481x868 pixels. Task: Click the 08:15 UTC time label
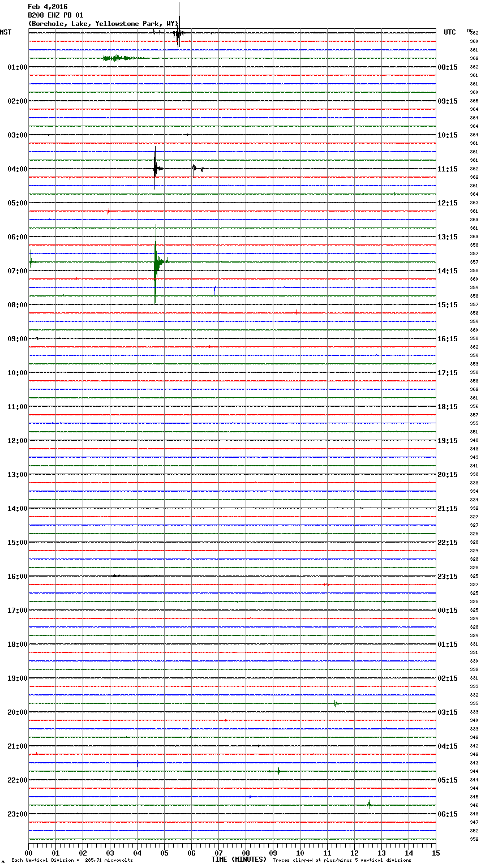tap(448, 67)
